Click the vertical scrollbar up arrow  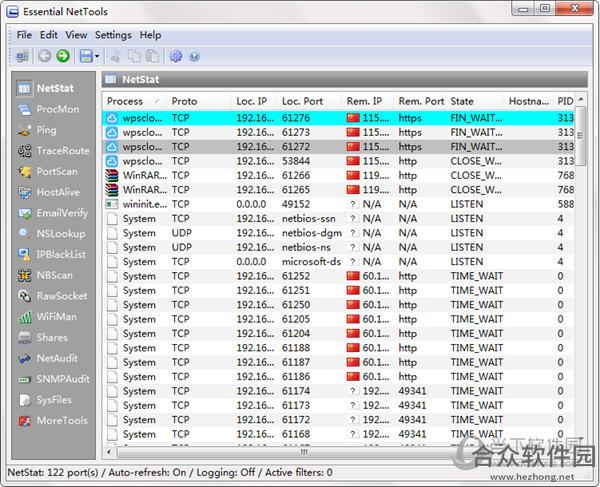point(581,99)
